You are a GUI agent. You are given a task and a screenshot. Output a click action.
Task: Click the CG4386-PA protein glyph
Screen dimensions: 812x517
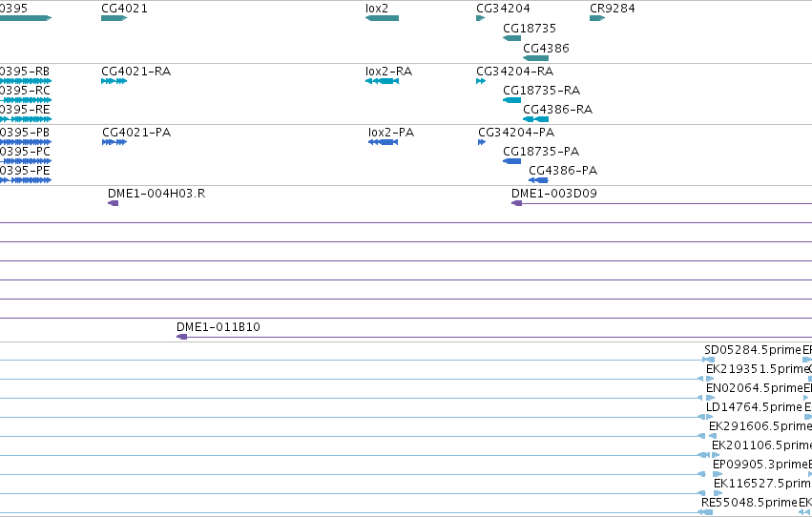pos(538,180)
